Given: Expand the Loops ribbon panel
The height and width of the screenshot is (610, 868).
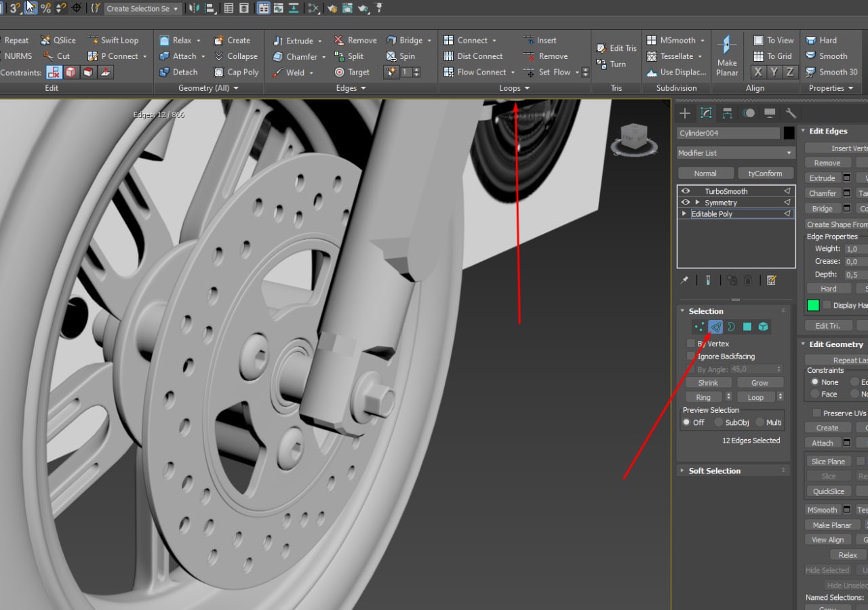Looking at the screenshot, I should pyautogui.click(x=515, y=88).
